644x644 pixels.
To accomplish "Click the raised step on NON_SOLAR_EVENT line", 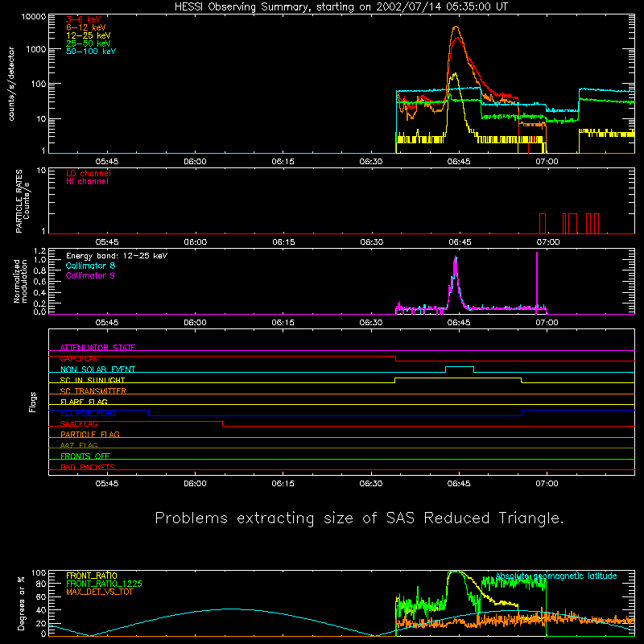I will point(460,367).
